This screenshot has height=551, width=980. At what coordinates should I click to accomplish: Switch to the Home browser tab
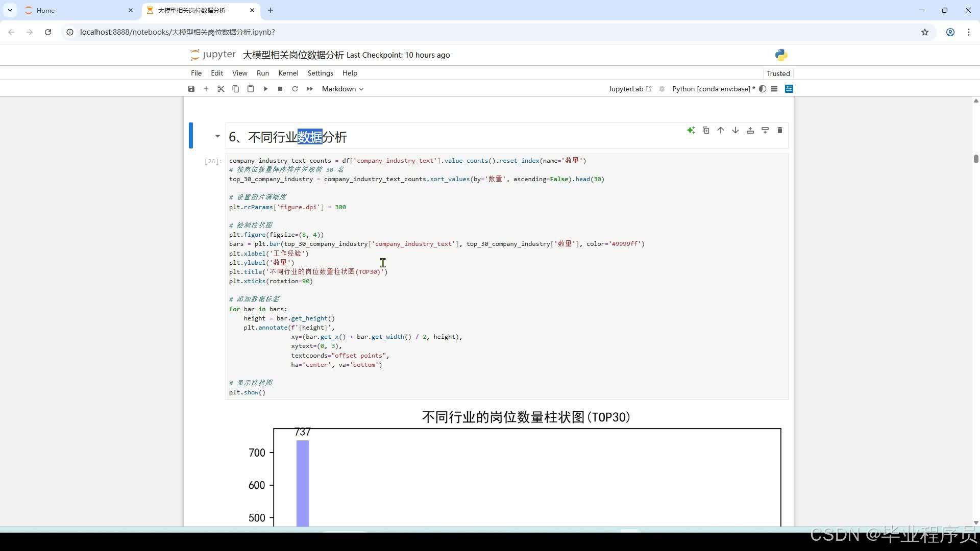point(46,10)
